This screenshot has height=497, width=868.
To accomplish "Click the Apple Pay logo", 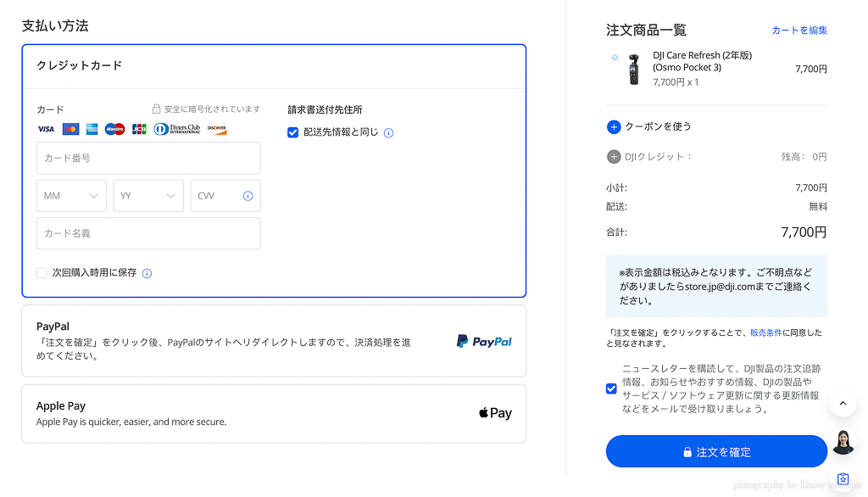I will click(x=495, y=413).
